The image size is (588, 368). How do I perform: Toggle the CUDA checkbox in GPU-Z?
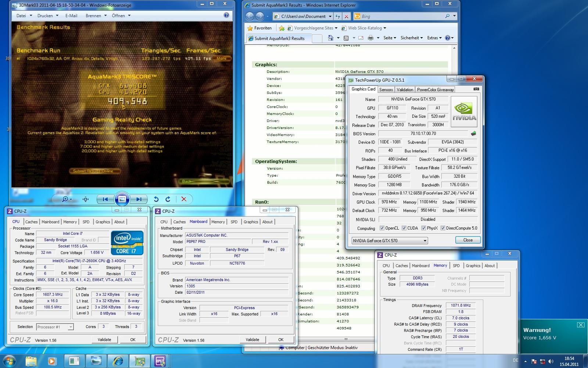coord(404,228)
